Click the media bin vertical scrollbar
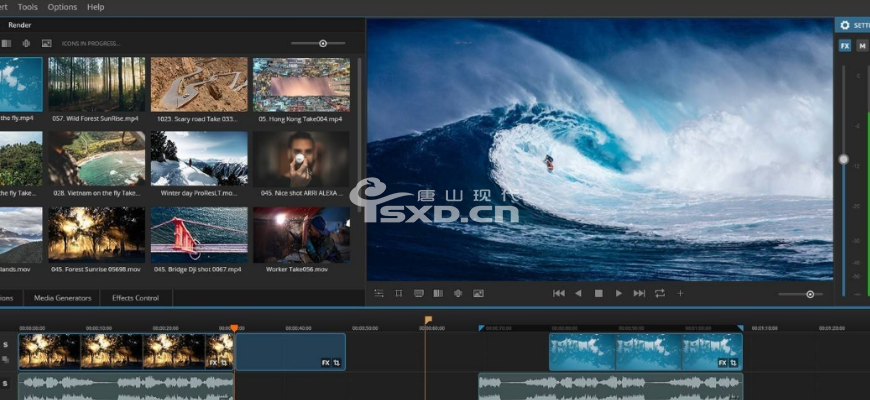This screenshot has width=870, height=400. click(x=360, y=133)
